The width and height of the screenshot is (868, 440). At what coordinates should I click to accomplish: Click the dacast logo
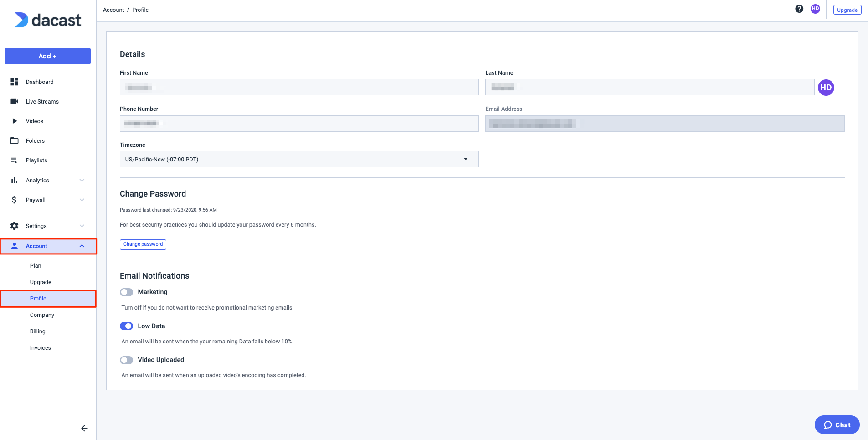[48, 20]
